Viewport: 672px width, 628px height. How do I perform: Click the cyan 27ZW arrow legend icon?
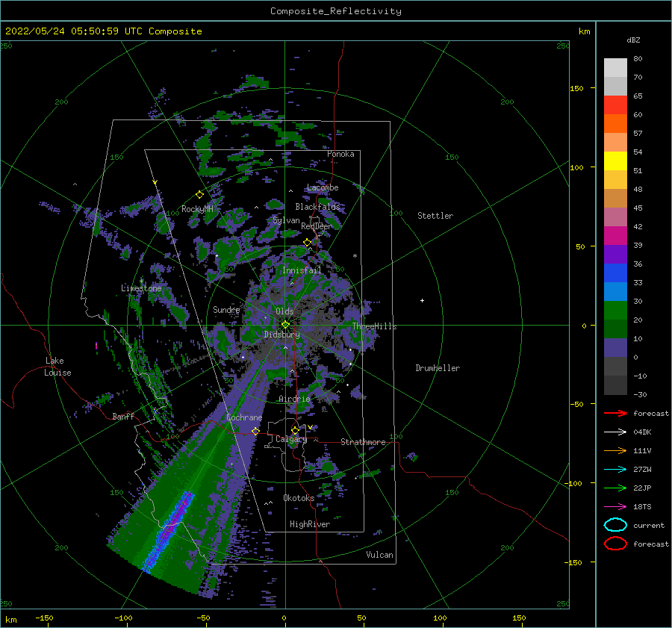615,470
